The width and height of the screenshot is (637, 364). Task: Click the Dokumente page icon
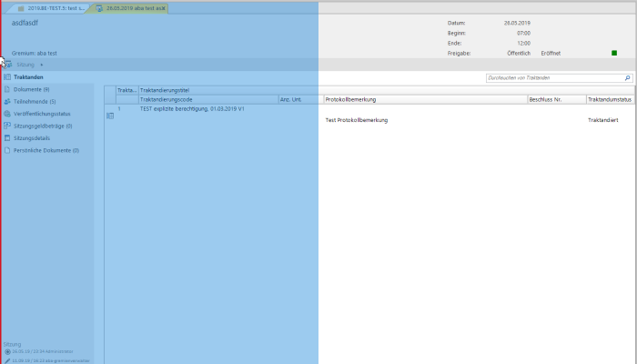7,89
